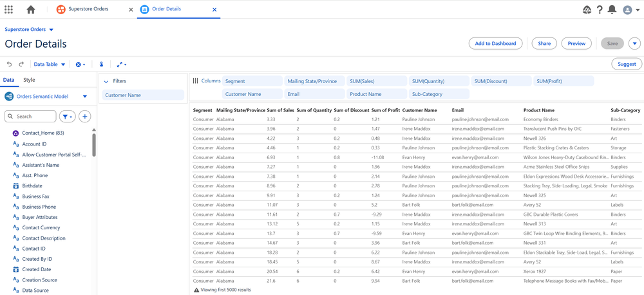Expand the Orders Semantic Model dropdown
The image size is (644, 295).
tap(85, 97)
